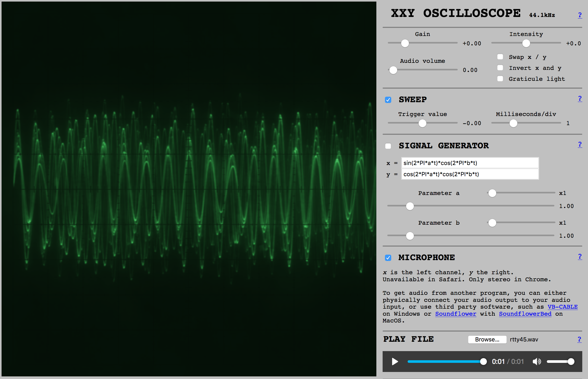Turn on Graticule light
This screenshot has height=379, width=588.
(500, 79)
